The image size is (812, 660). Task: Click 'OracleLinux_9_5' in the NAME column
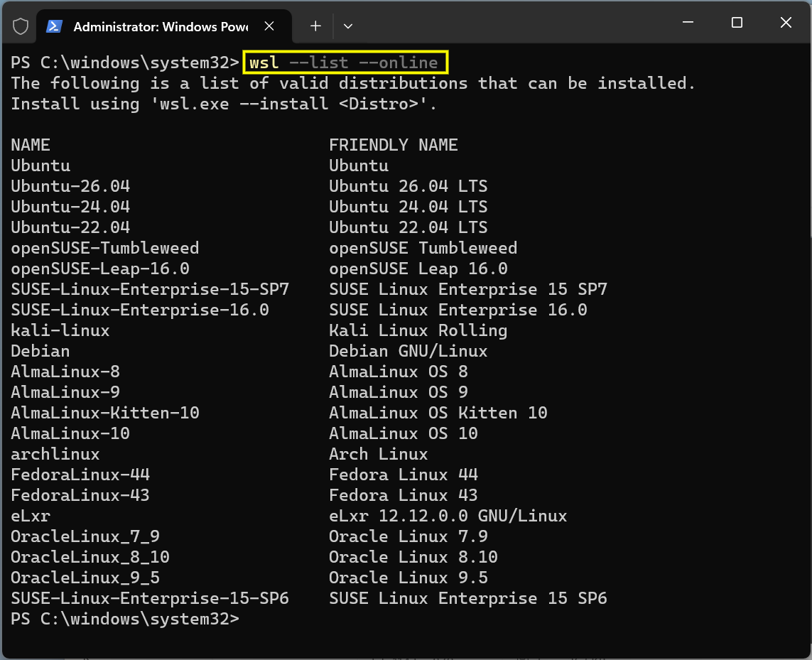[85, 578]
